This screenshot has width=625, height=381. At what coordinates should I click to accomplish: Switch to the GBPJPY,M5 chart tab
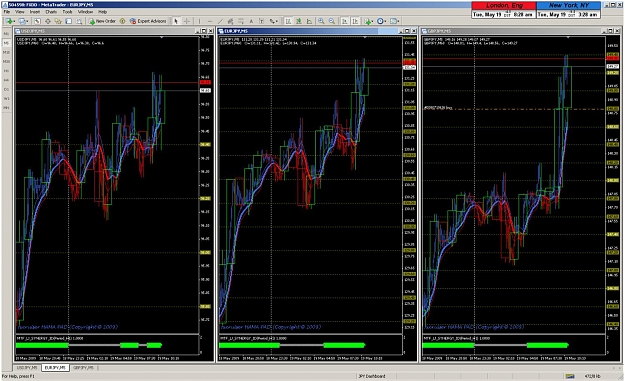coord(83,367)
